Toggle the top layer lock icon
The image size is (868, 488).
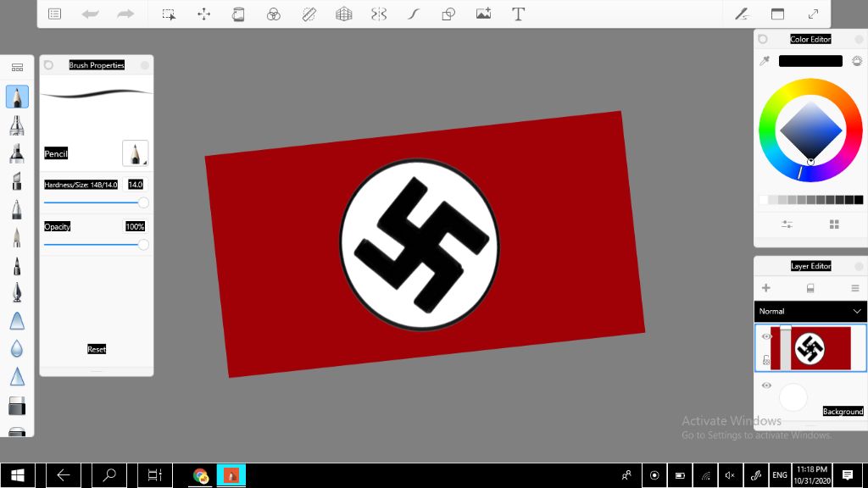(766, 360)
